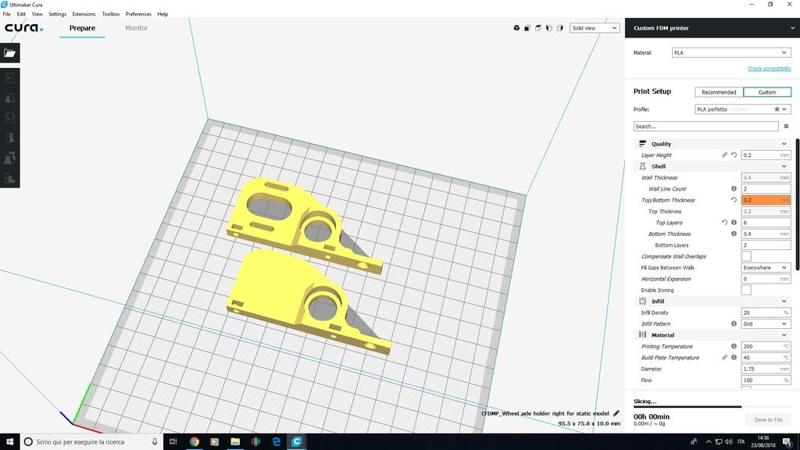
Task: Open the Material PLA dropdown
Action: [x=731, y=53]
